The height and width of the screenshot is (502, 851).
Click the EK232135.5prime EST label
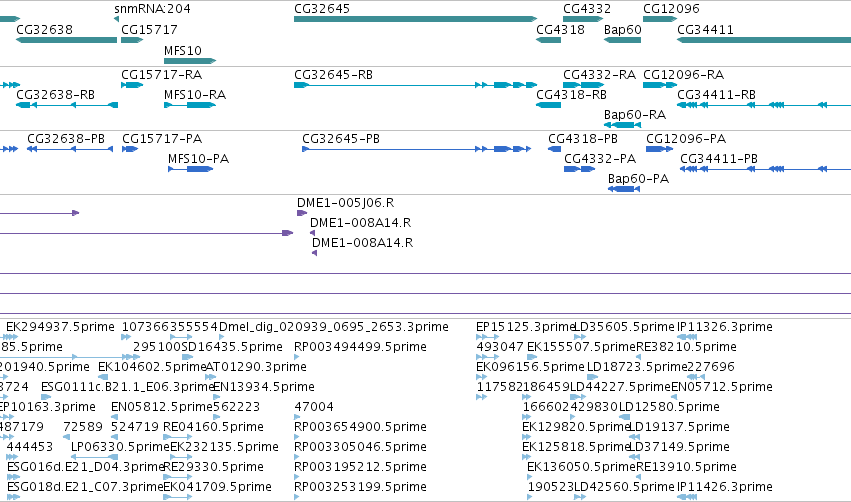point(224,447)
